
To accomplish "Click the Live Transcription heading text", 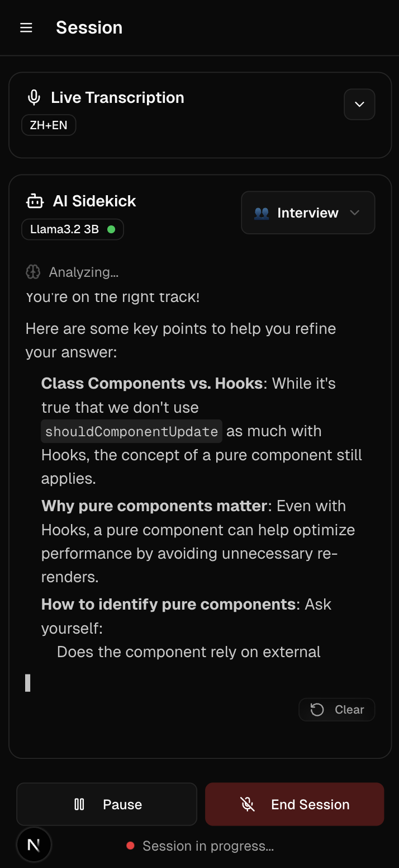I will (x=117, y=98).
